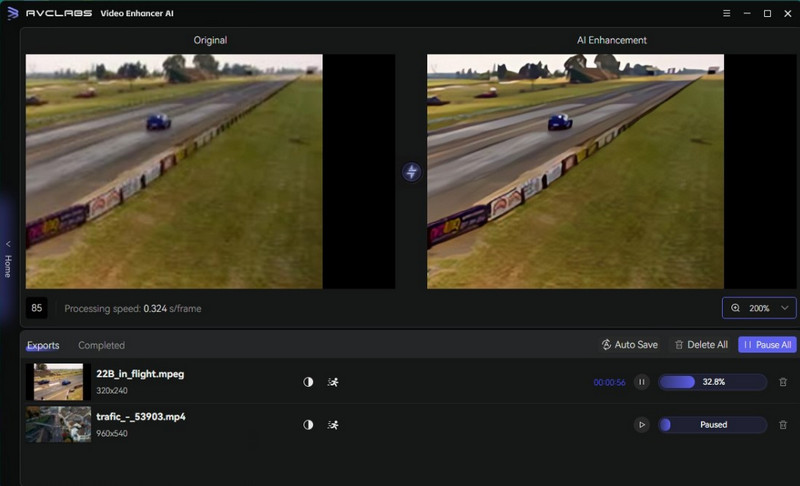Open trafic_-_53903.mp4 thumbnail
800x486 pixels.
(x=58, y=424)
